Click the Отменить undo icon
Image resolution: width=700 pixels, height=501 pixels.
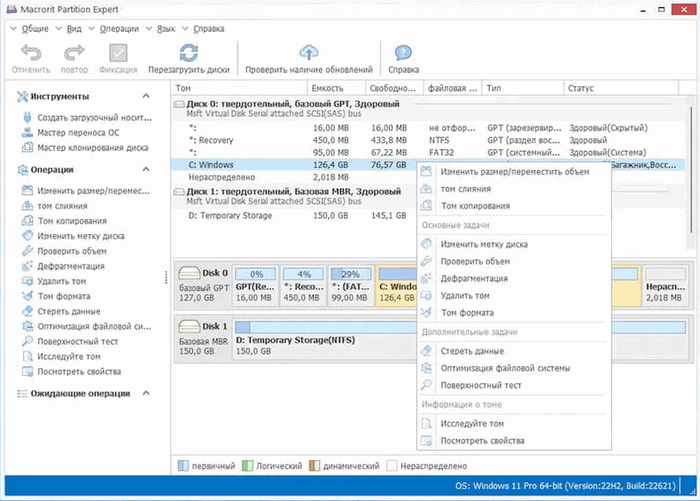click(x=31, y=53)
